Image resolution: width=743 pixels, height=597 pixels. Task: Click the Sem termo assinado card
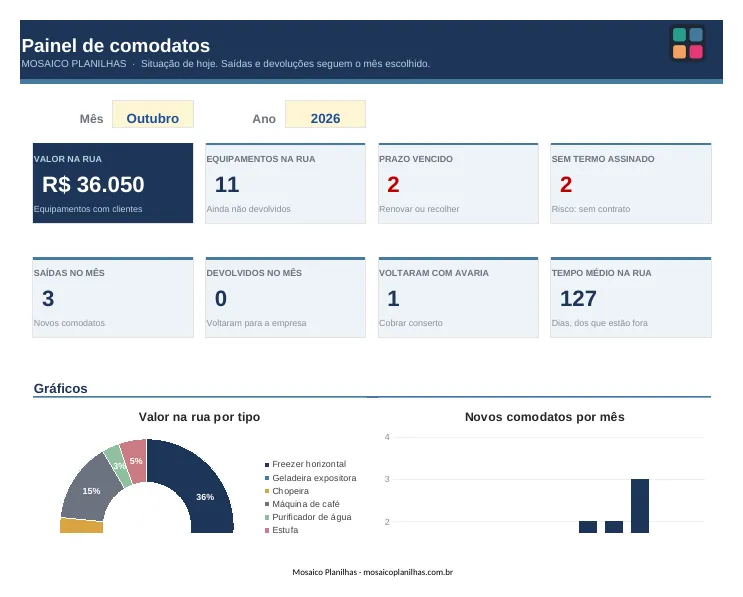631,183
